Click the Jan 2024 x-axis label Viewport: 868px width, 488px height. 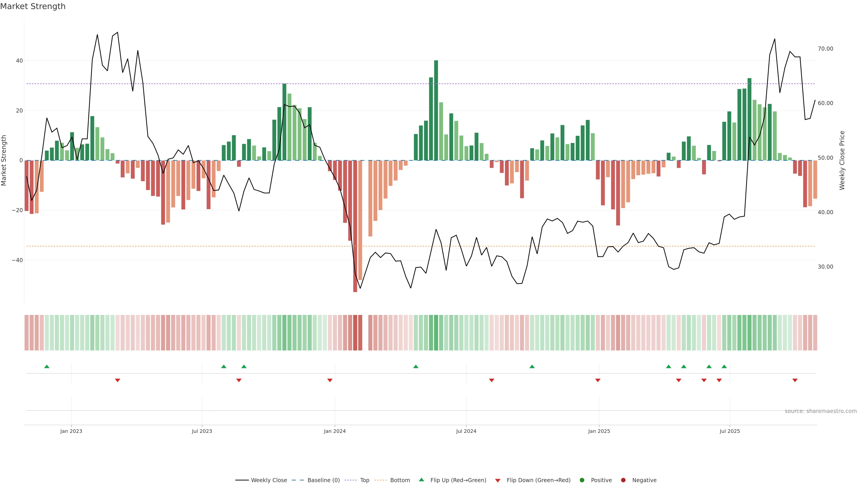point(335,431)
